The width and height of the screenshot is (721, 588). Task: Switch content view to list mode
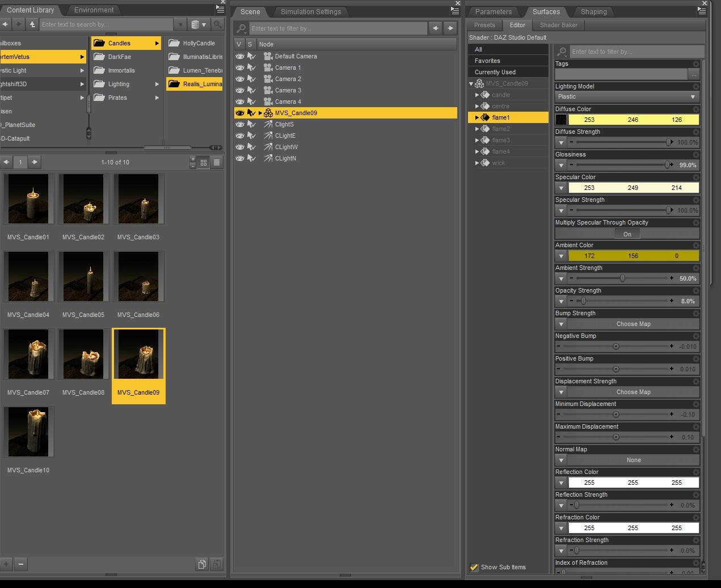coord(216,162)
